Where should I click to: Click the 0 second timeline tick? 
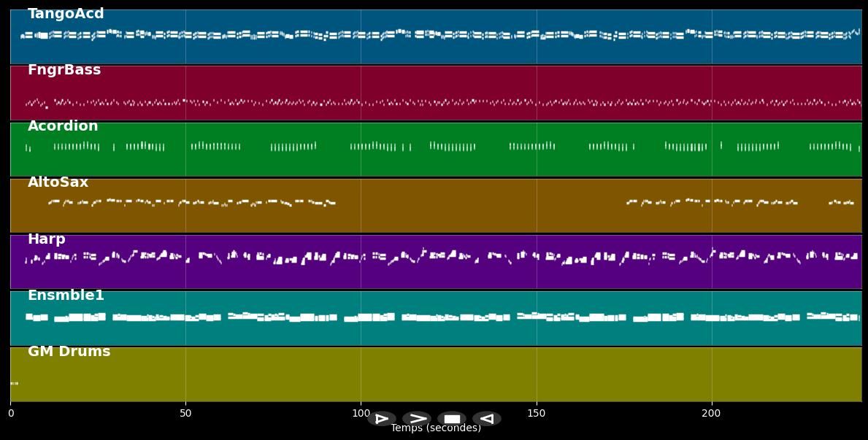click(x=10, y=413)
